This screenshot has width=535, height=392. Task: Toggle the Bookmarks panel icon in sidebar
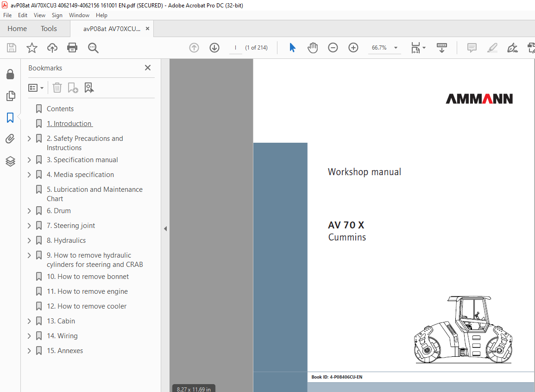[10, 118]
